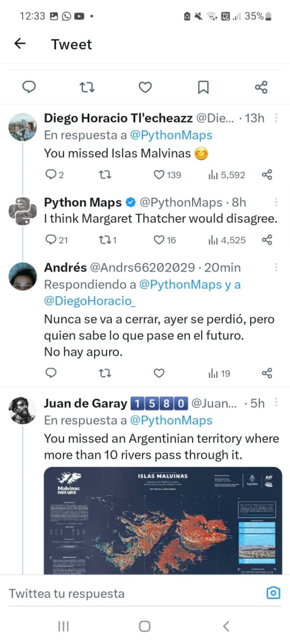Retweet the main tweet
290x644 pixels.
(x=87, y=87)
